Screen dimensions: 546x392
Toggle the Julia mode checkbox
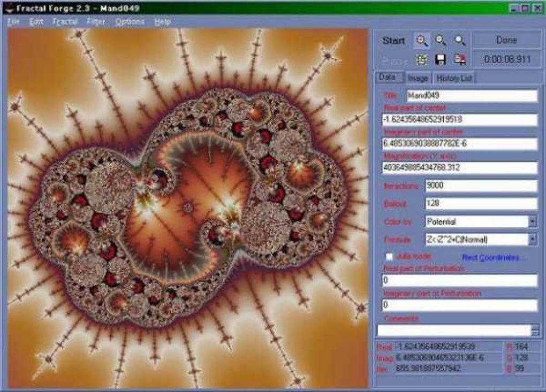389,257
